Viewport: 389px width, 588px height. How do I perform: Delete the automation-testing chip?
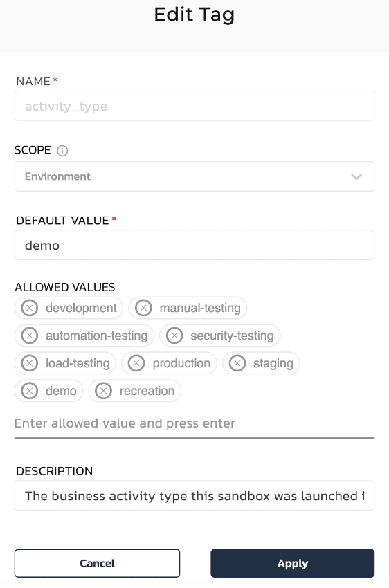coord(29,336)
